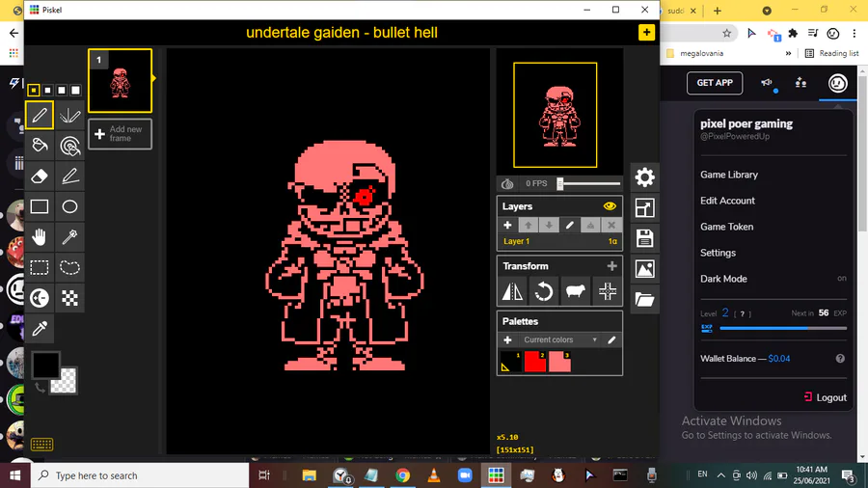The height and width of the screenshot is (488, 868).
Task: Select the Shape selection magic wand tool
Action: tap(69, 237)
